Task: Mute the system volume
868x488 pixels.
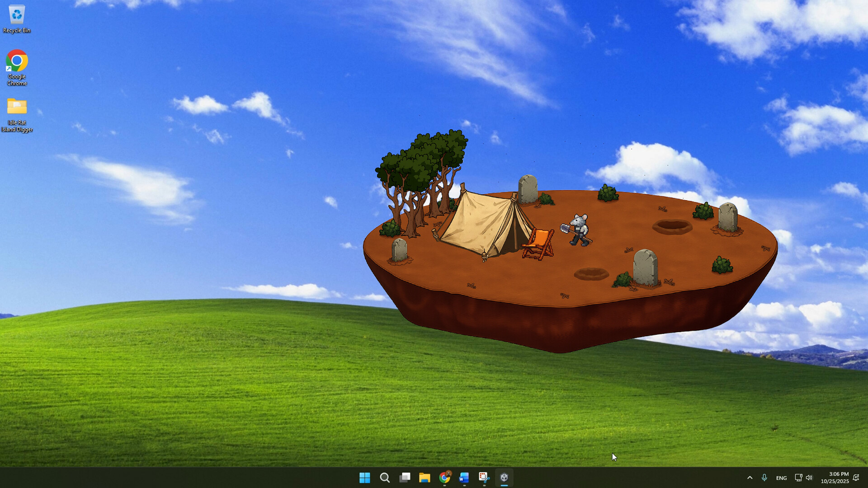Action: coord(809,478)
